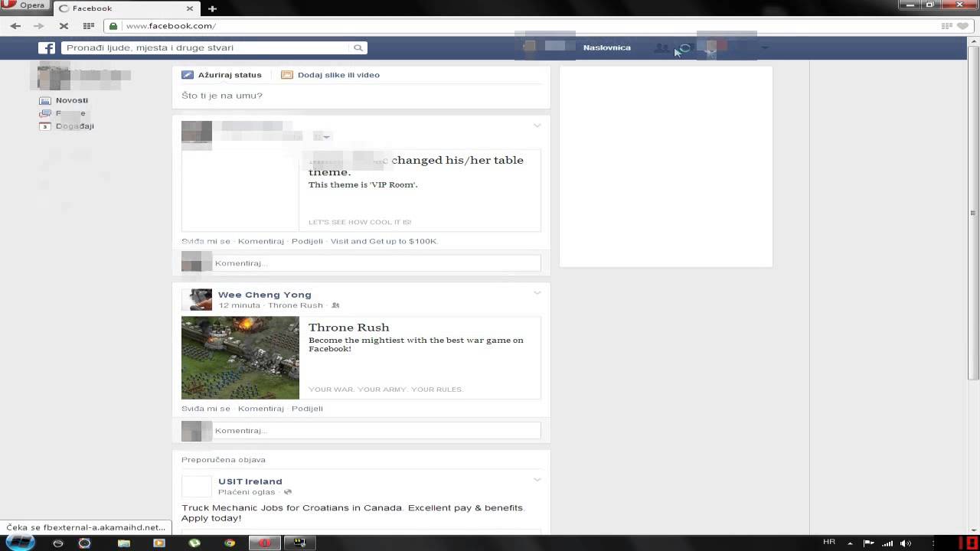Viewport: 980px width, 551px height.
Task: Click the Facebook logo icon
Action: coord(47,47)
